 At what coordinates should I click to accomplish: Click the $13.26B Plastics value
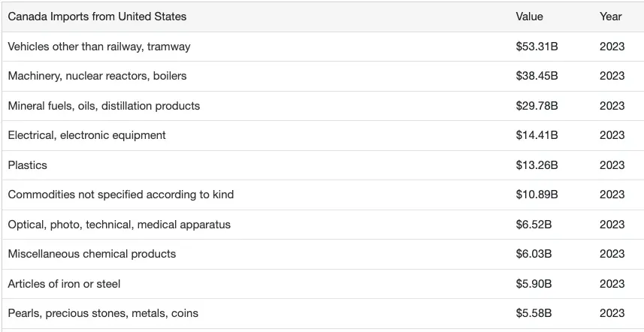coord(537,165)
